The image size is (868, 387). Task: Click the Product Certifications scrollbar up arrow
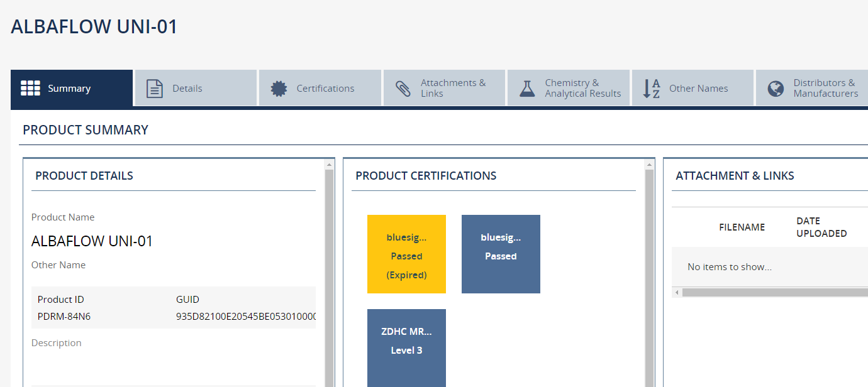tap(649, 165)
